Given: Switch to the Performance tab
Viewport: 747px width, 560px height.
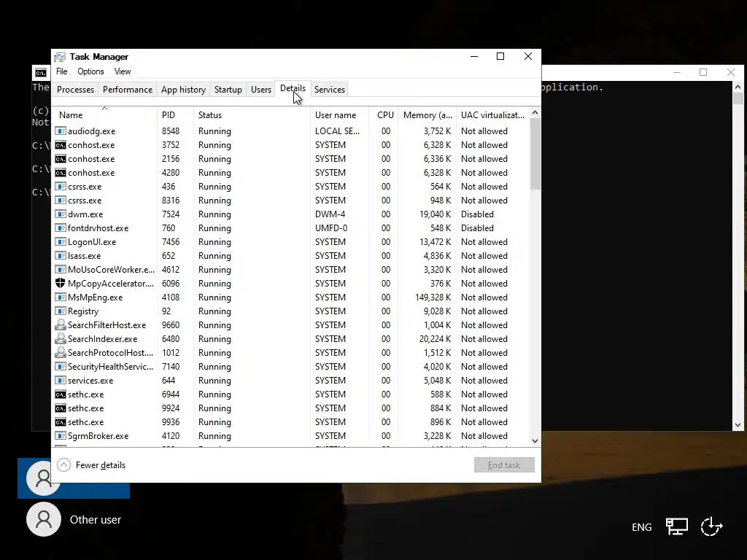Looking at the screenshot, I should (128, 90).
